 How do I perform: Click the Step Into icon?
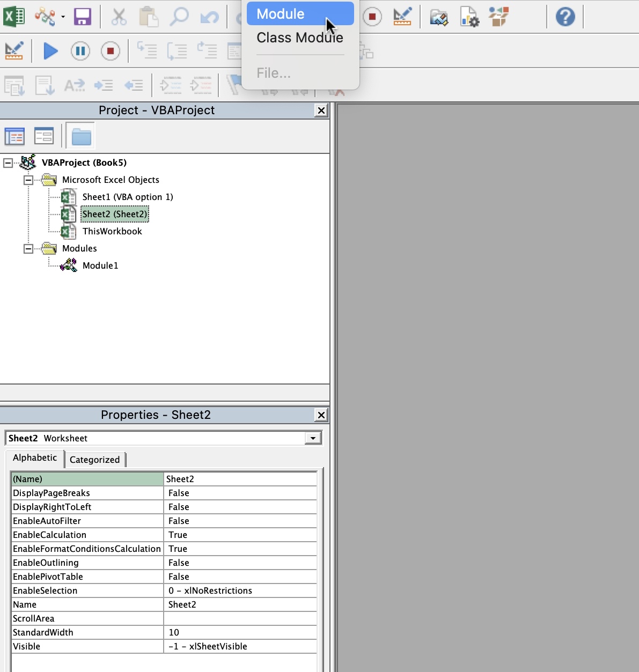click(x=147, y=51)
